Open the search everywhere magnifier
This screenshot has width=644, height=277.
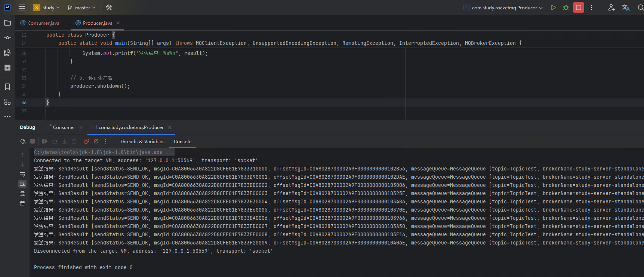(x=640, y=7)
